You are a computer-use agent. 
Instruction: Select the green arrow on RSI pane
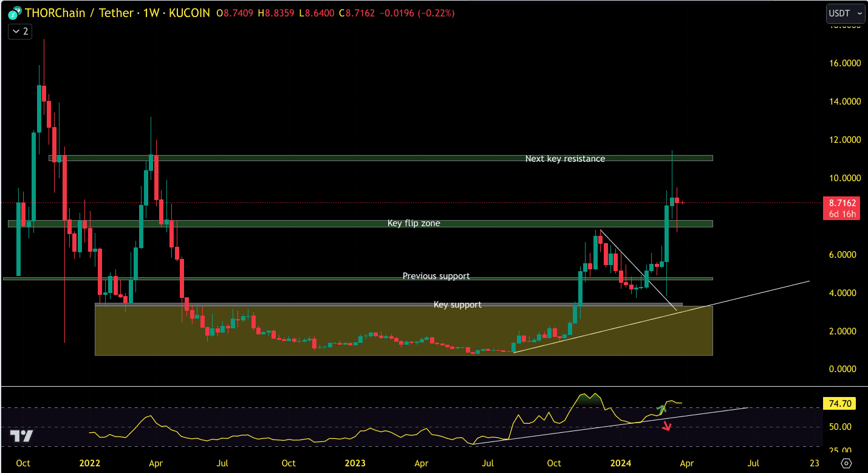coord(663,409)
